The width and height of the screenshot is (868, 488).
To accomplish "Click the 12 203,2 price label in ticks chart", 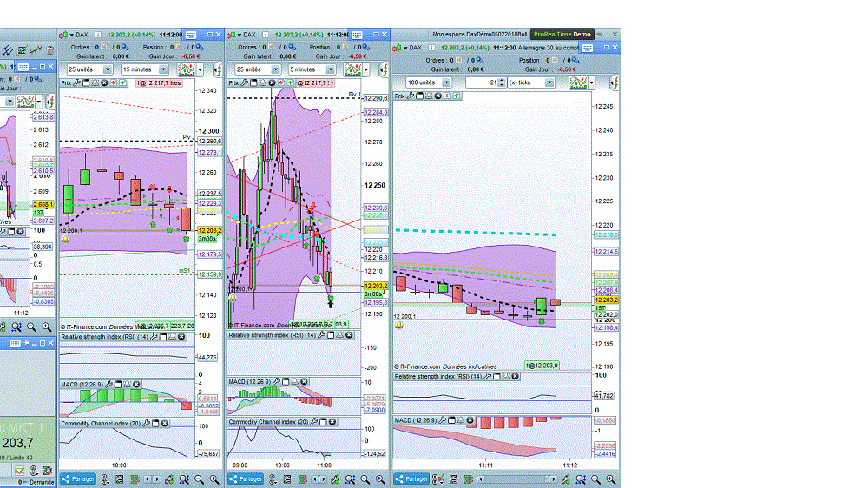I will [606, 300].
